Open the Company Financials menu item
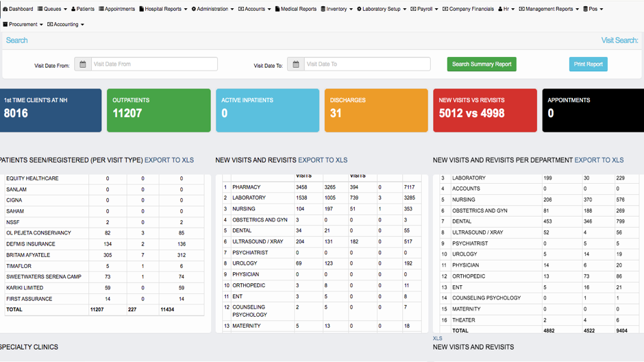This screenshot has height=362, width=644. [x=468, y=9]
